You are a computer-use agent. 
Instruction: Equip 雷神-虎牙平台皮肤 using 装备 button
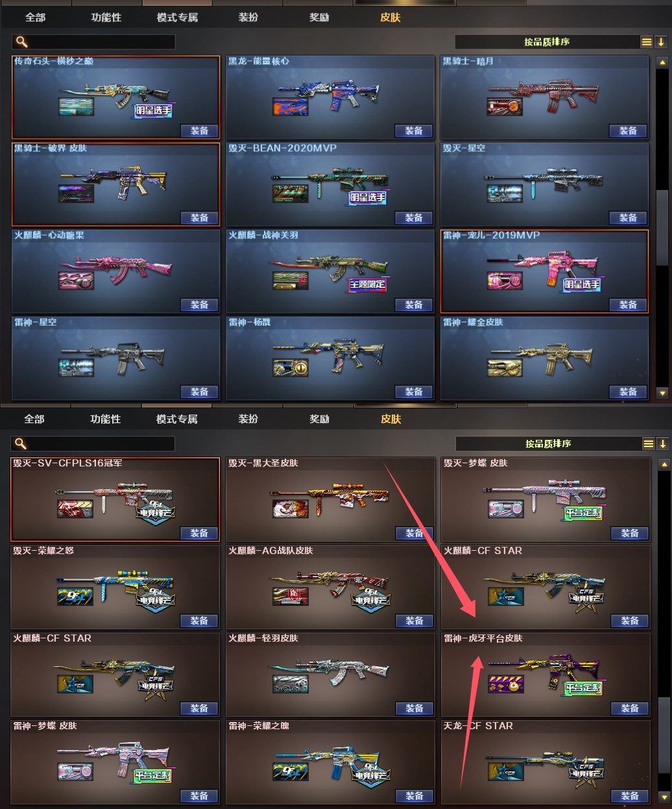coord(630,708)
